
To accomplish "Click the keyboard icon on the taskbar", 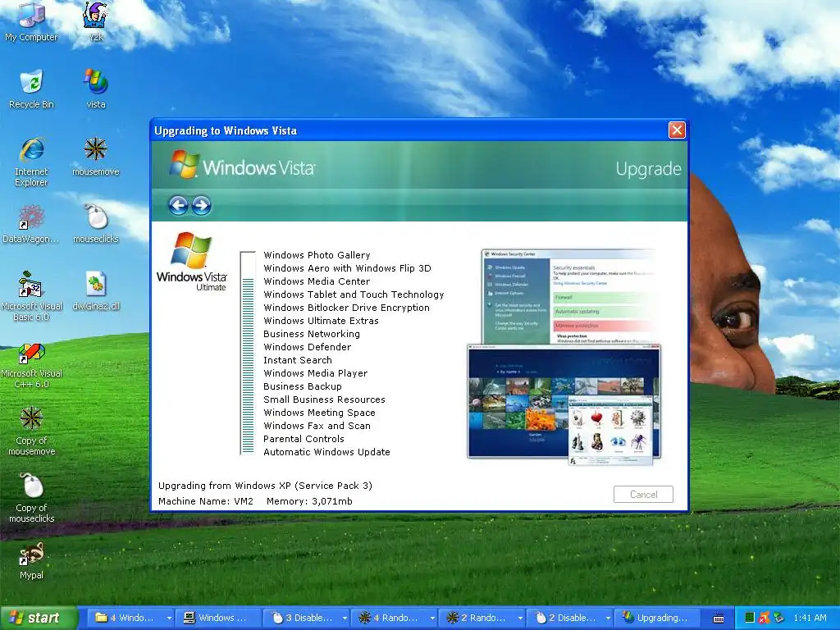I will coord(719,619).
